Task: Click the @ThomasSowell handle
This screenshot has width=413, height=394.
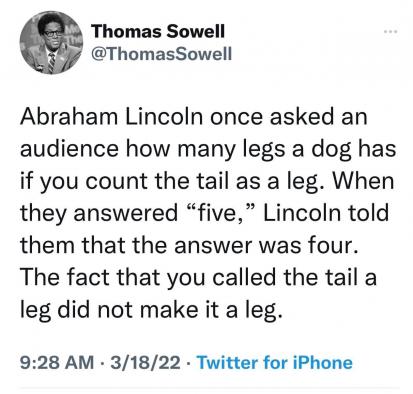Action: pos(161,53)
